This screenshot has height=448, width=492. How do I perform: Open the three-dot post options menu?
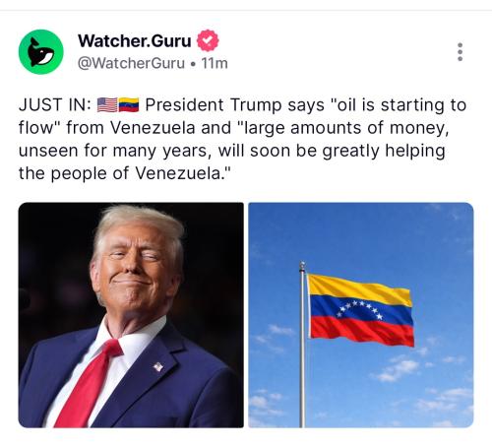(461, 52)
